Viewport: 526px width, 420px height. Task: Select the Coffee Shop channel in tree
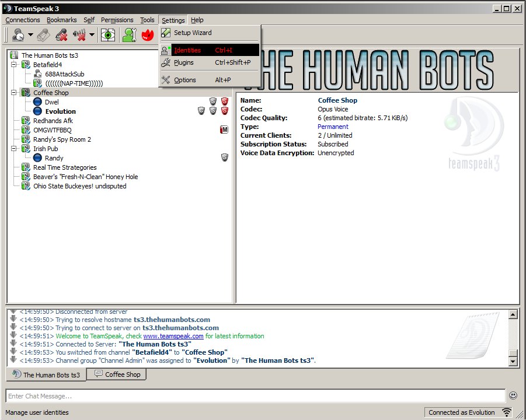(51, 93)
